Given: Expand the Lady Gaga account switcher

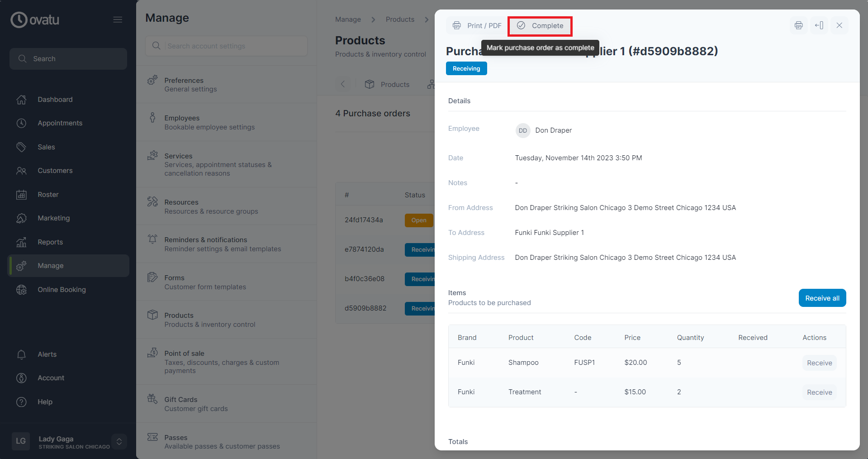Looking at the screenshot, I should coord(119,441).
